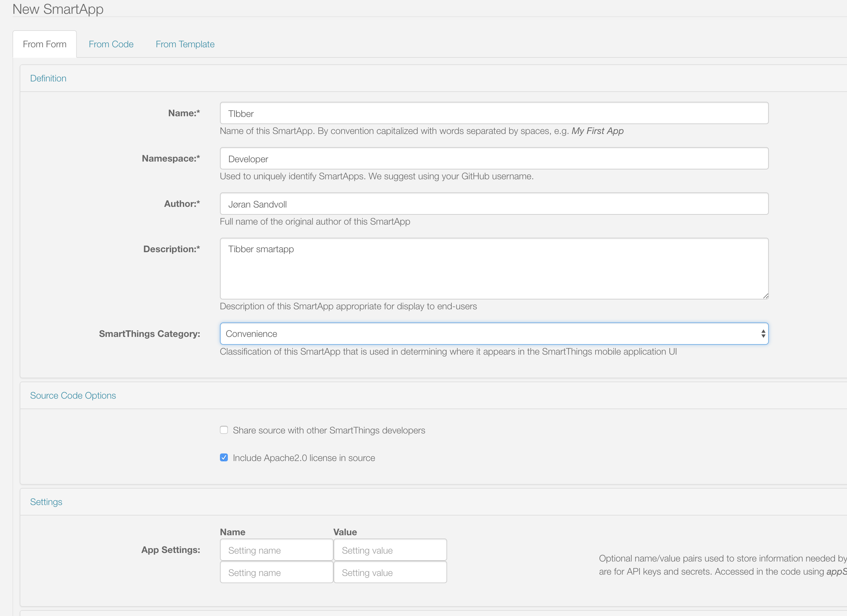Open the From Template tab

tap(185, 44)
